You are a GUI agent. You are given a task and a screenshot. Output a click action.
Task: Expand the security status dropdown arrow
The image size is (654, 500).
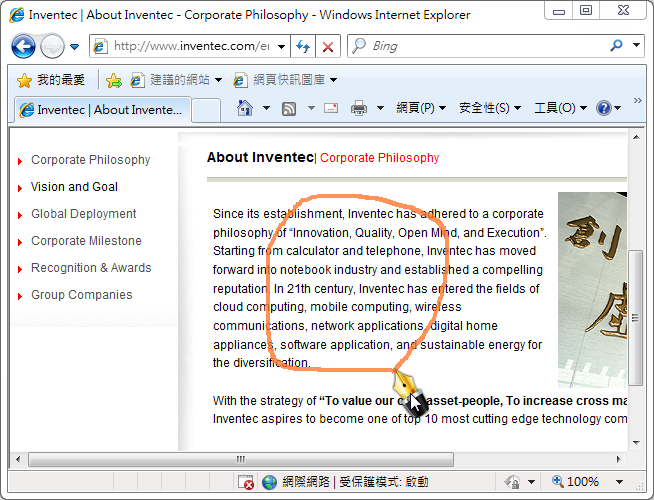[531, 482]
